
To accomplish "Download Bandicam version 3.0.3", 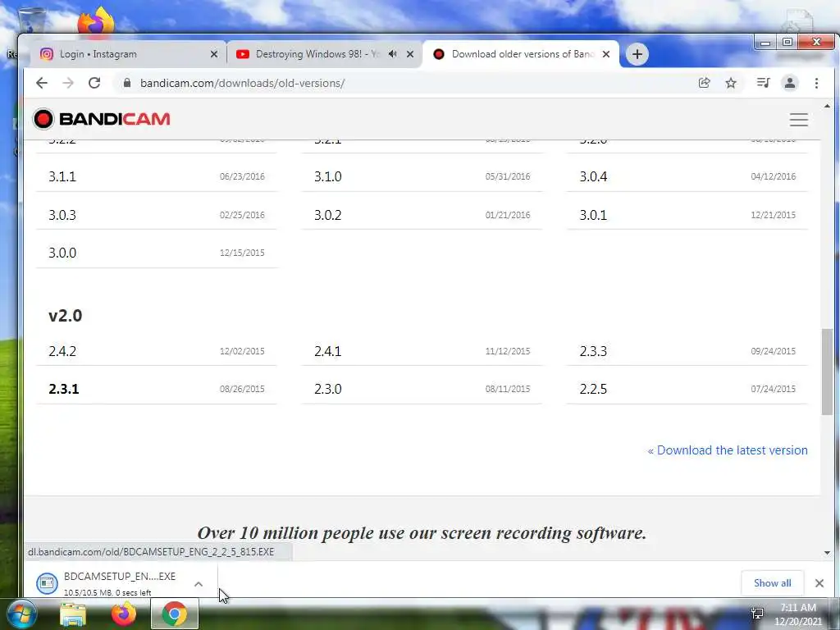I will 157,215.
